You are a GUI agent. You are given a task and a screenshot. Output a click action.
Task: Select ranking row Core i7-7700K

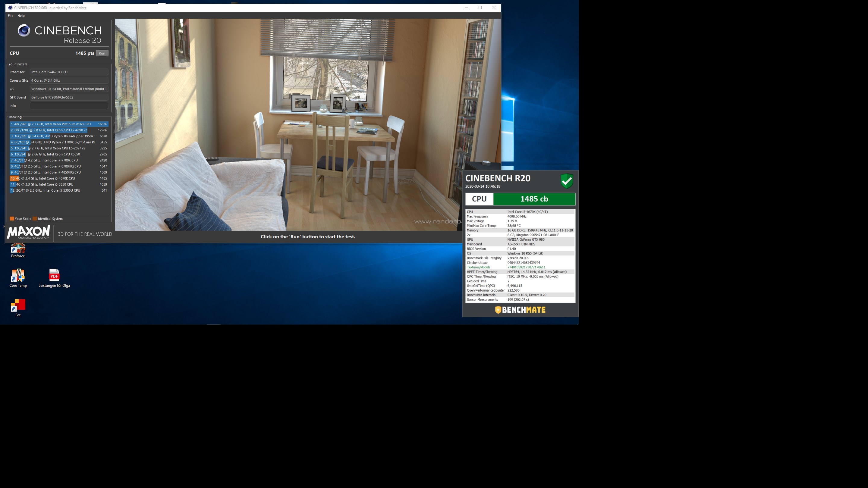pos(59,161)
